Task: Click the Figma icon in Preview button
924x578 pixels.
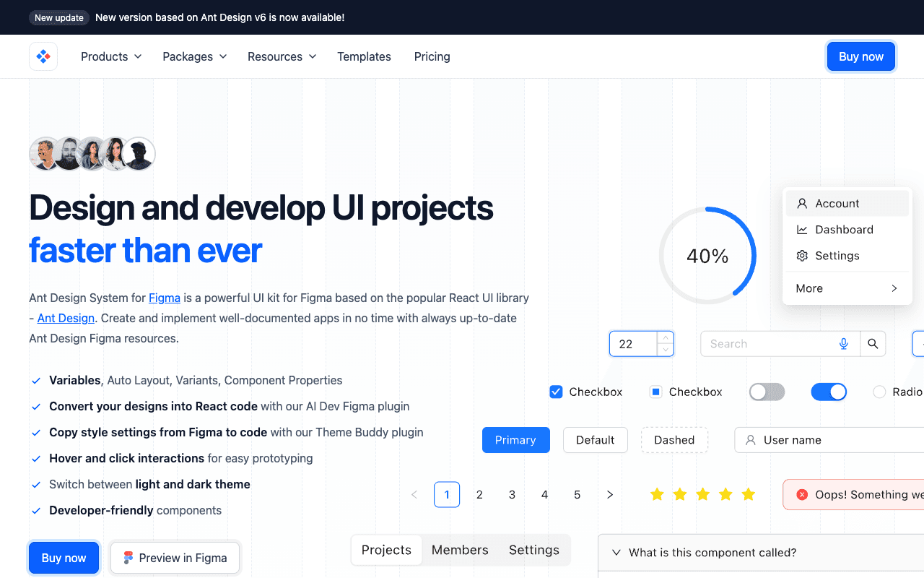Action: [128, 558]
